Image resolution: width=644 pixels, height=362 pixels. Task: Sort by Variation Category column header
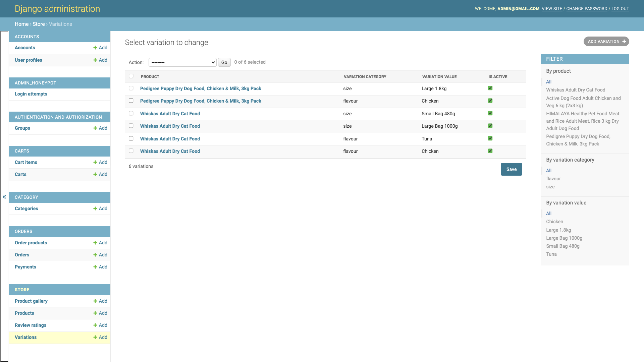[365, 77]
